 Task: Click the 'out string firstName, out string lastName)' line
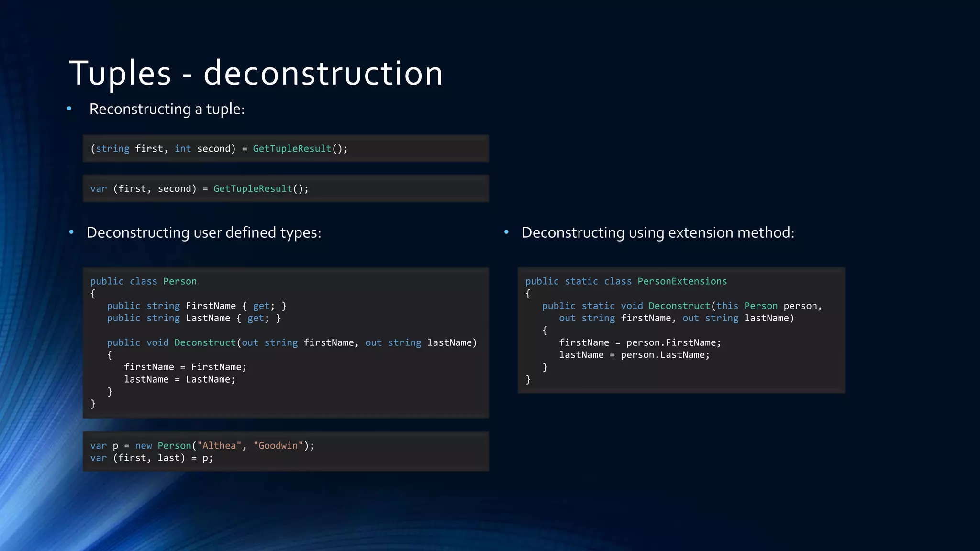click(676, 318)
